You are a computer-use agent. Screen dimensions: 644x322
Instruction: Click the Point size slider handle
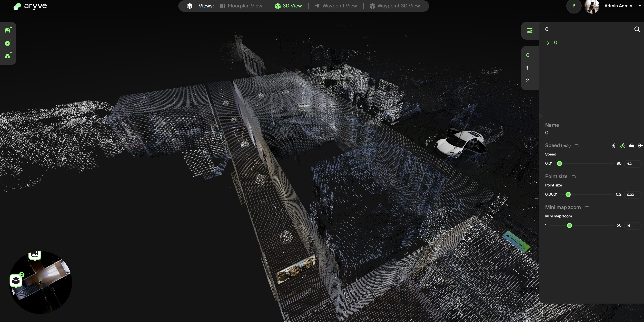(568, 194)
